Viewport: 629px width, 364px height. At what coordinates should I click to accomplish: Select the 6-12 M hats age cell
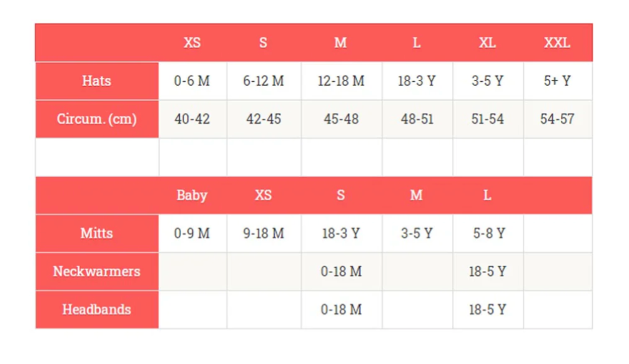point(264,81)
